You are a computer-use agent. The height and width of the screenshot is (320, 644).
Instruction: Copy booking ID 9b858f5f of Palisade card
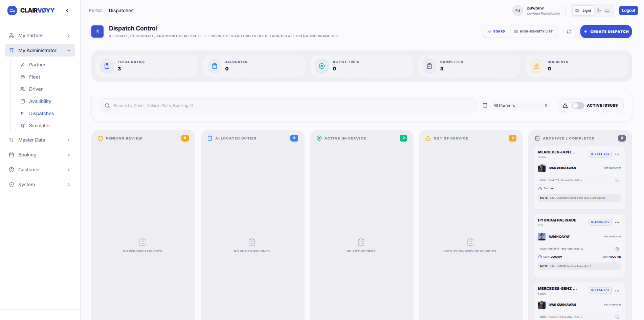point(617,249)
